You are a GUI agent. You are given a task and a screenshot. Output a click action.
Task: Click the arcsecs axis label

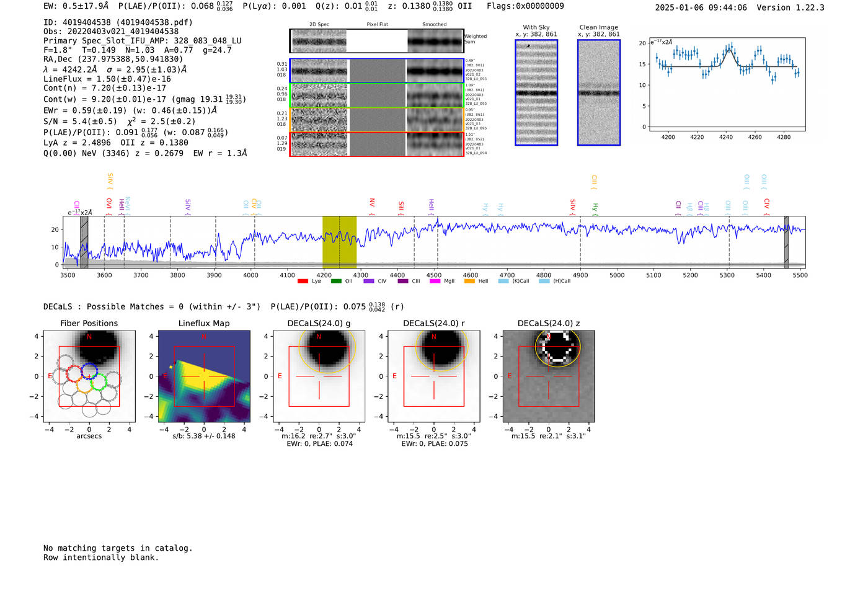point(89,436)
